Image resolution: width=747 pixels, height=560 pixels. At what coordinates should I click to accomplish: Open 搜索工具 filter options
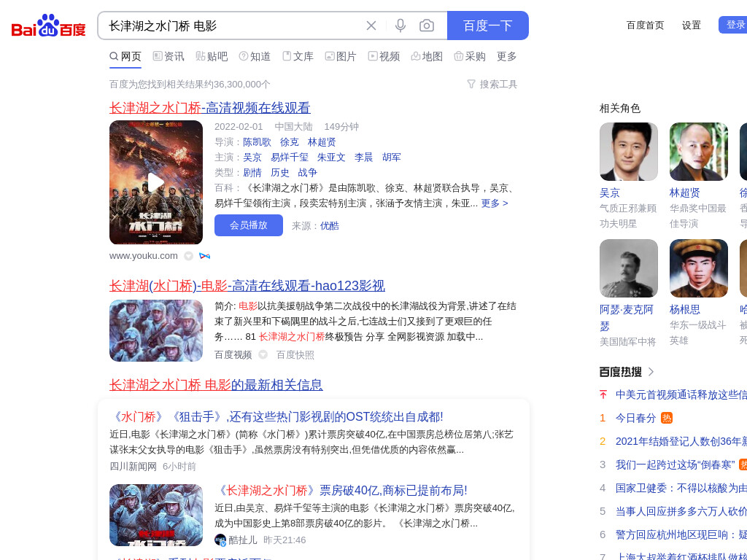click(492, 85)
